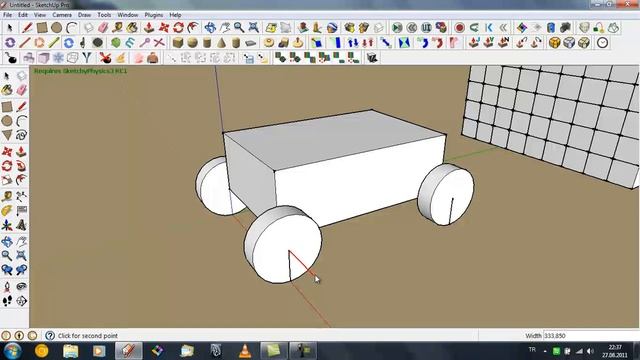Click the red record button
Image resolution: width=640 pixels, height=360 pixels.
pyautogui.click(x=460, y=28)
